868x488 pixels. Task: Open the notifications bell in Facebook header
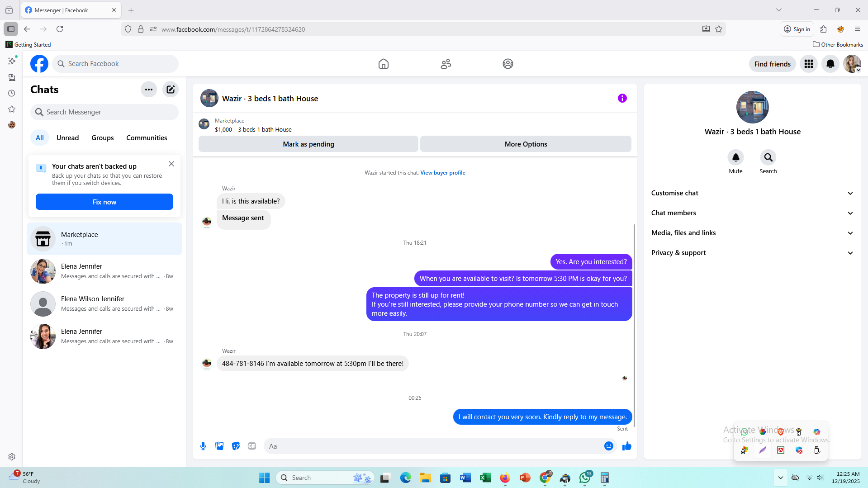pyautogui.click(x=830, y=64)
